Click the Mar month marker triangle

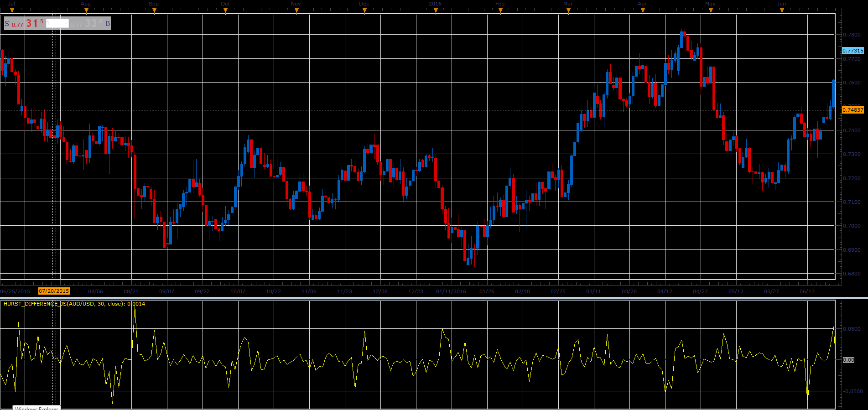(x=568, y=10)
